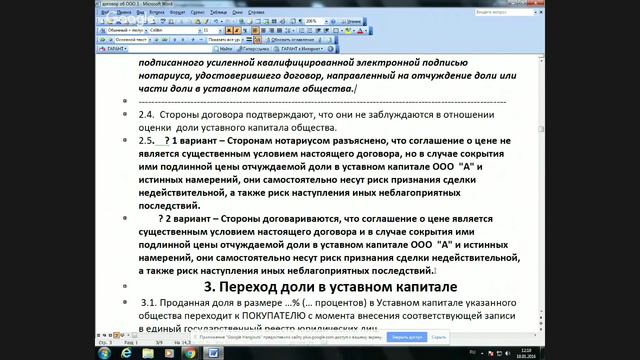Click the line spacing icon
Image resolution: width=640 pixels, height=360 pixels.
pyautogui.click(x=288, y=30)
